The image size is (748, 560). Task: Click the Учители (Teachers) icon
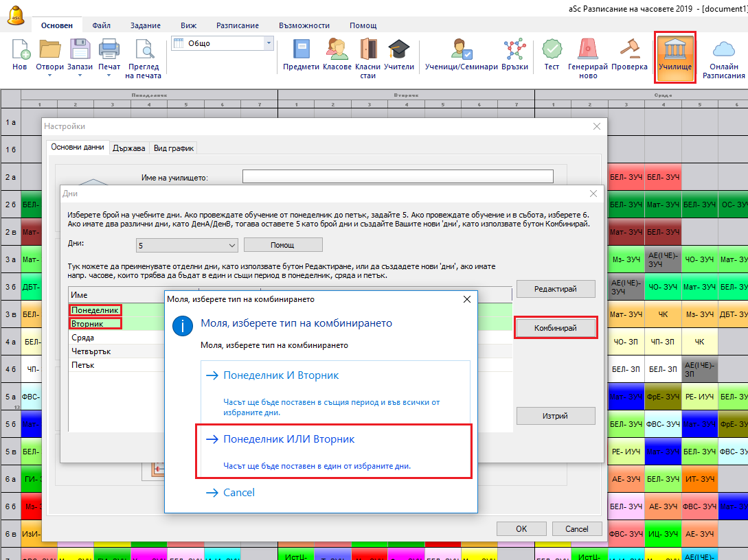click(x=398, y=50)
